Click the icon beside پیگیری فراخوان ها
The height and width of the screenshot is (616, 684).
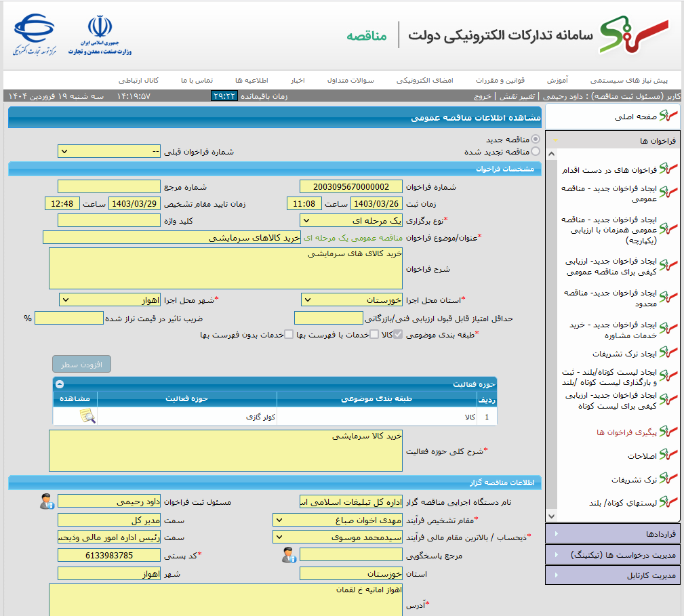tap(668, 432)
